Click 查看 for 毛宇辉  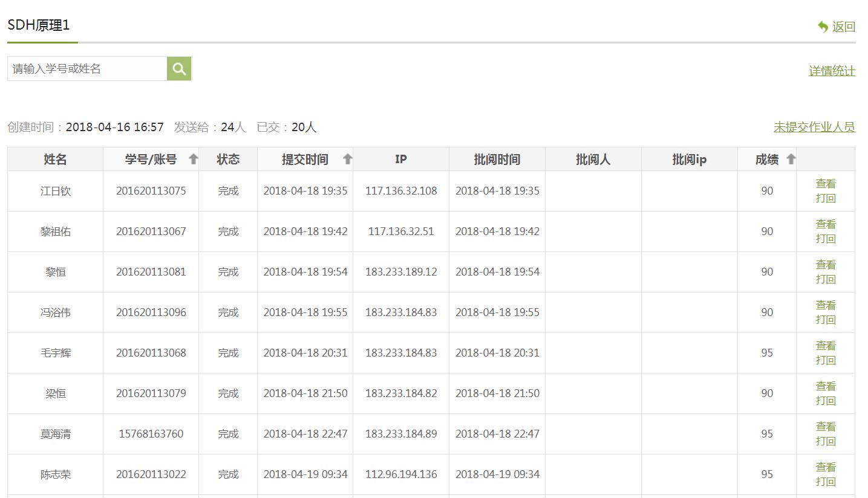pyautogui.click(x=826, y=346)
